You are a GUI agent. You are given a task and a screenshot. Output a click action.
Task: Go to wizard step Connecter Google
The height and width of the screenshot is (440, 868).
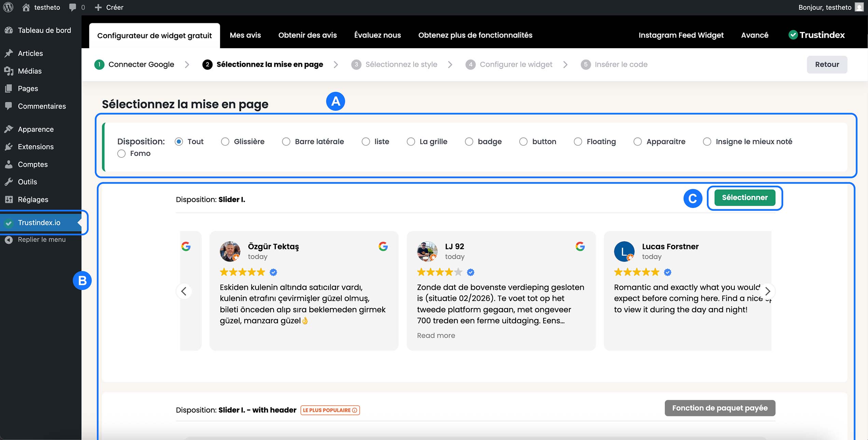pyautogui.click(x=141, y=65)
